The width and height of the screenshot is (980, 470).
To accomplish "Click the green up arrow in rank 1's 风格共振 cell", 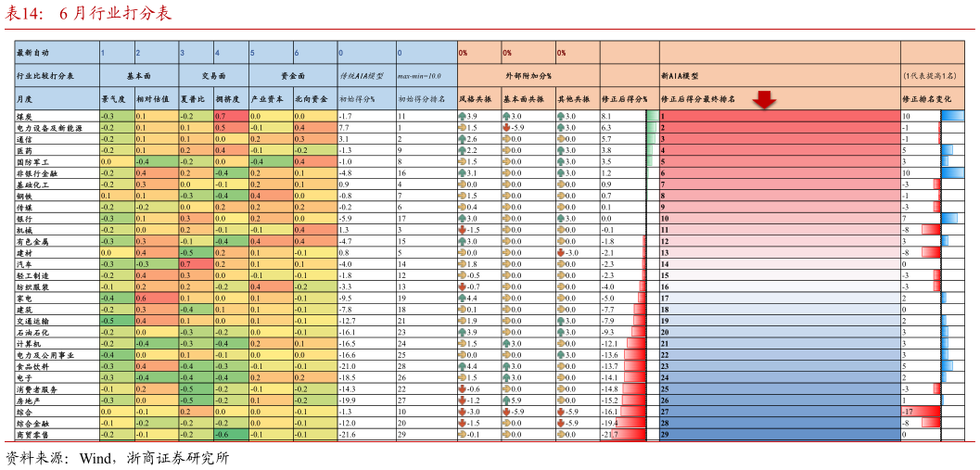I will click(x=463, y=116).
